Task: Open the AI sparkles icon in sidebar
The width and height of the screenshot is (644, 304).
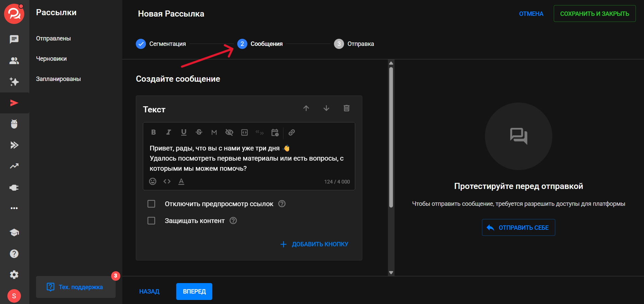Action: pos(14,82)
